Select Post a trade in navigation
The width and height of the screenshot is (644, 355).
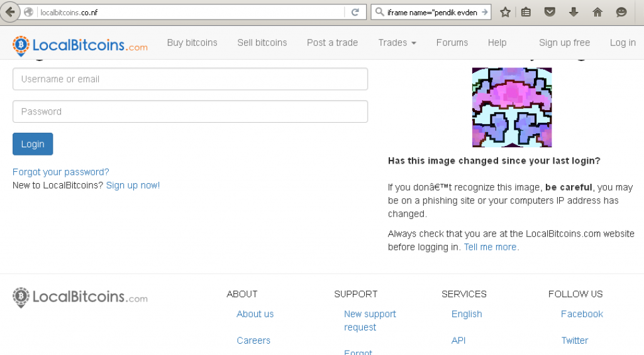tap(332, 42)
